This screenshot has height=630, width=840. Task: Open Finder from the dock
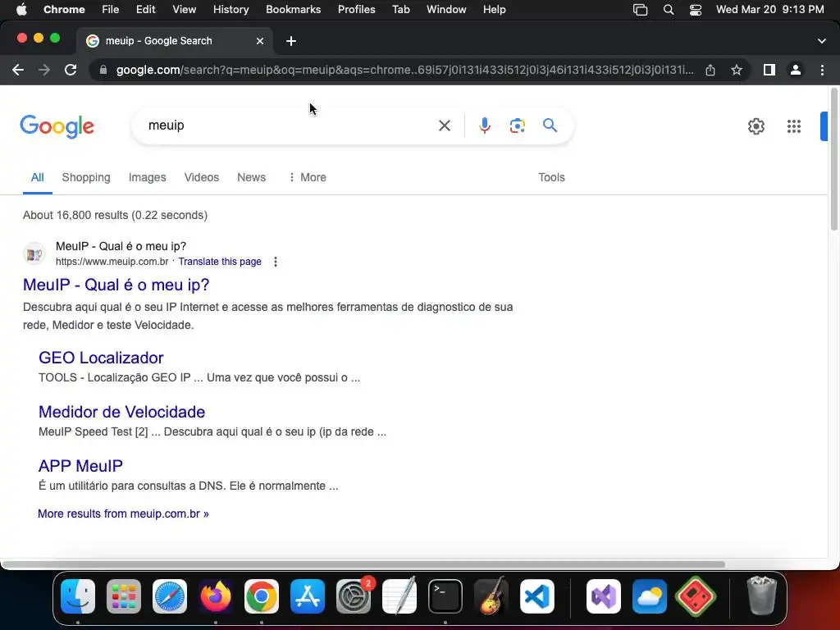[x=78, y=596]
